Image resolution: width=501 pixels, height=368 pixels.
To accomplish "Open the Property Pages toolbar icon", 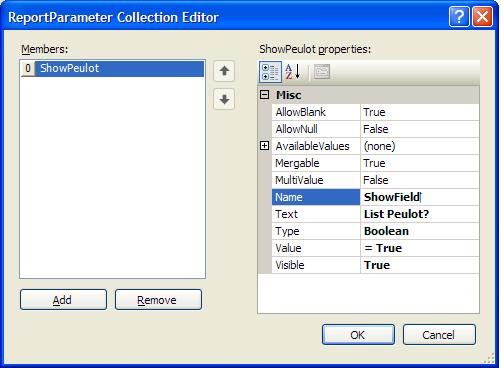I will (x=322, y=72).
